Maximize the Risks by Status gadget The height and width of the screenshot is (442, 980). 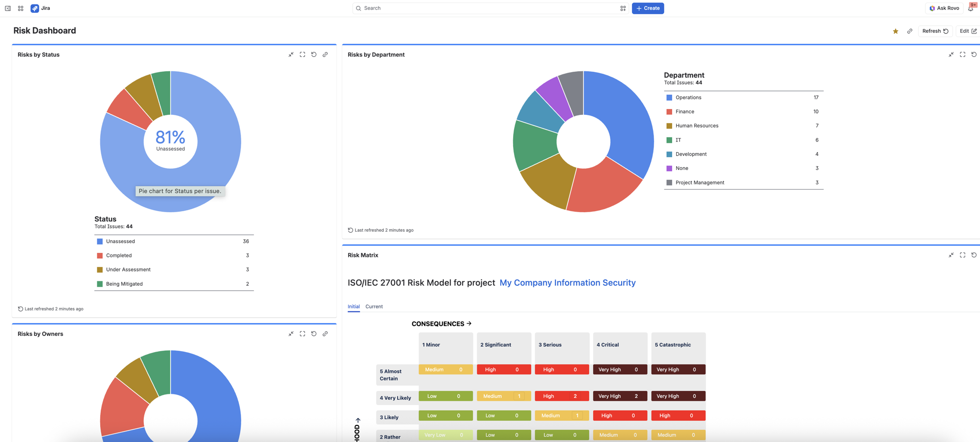click(x=302, y=55)
